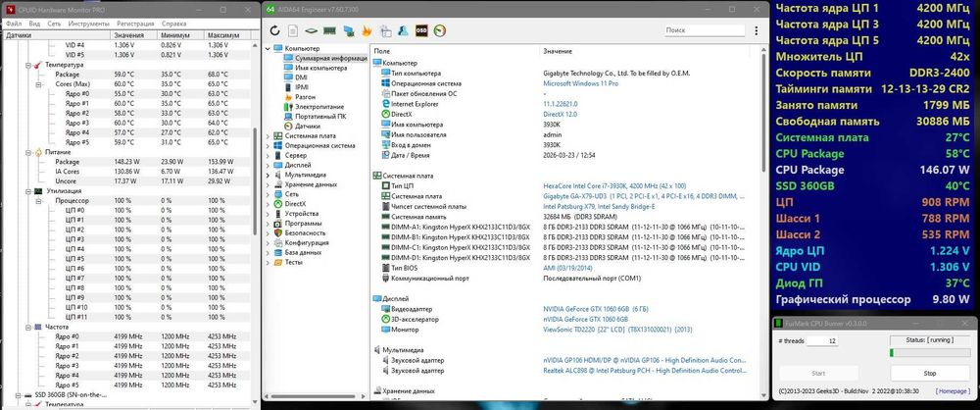
Task: Open the Вид menu in HWMonitor
Action: (x=34, y=24)
